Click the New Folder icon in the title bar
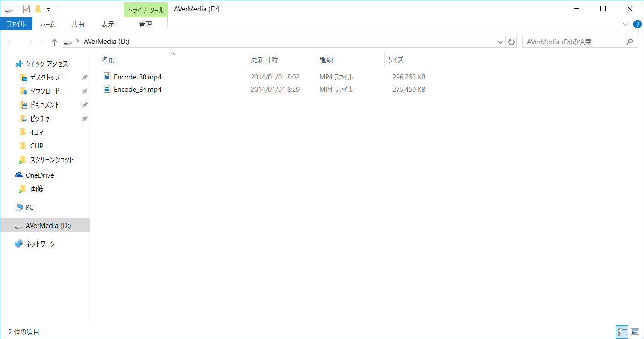 point(38,9)
